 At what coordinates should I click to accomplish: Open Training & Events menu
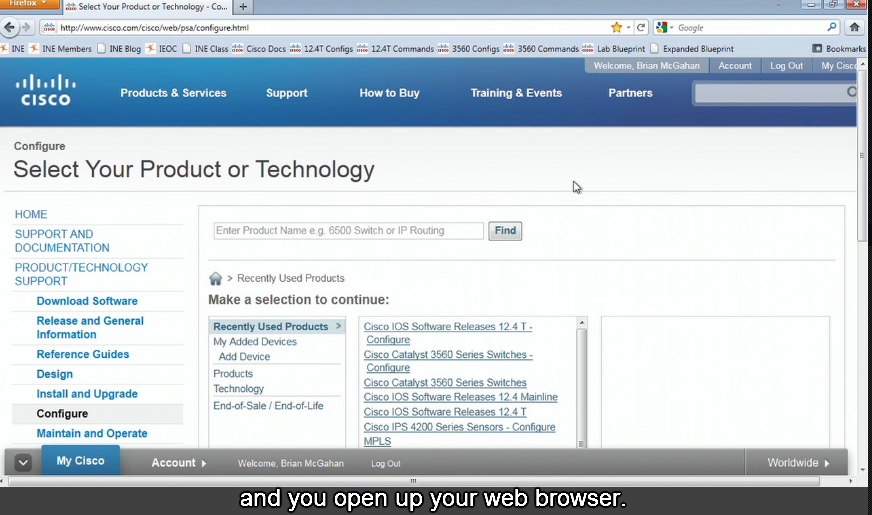pos(516,93)
